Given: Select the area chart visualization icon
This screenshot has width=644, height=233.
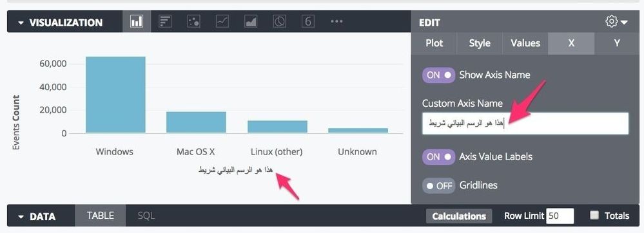Looking at the screenshot, I should pyautogui.click(x=251, y=22).
